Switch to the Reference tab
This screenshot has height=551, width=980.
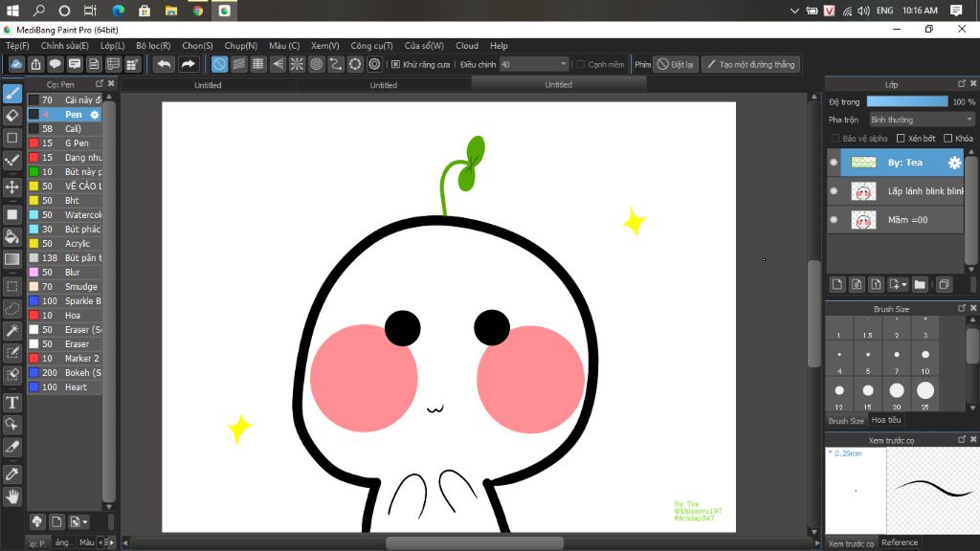(900, 542)
